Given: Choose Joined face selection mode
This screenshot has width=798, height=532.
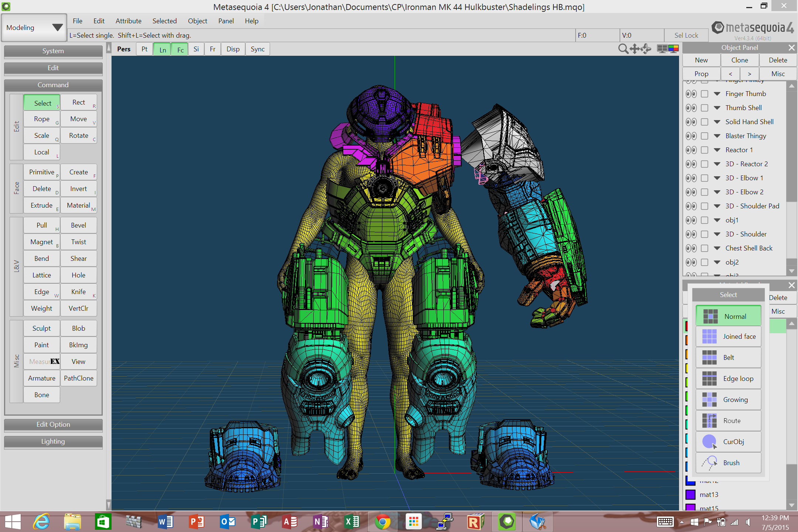Looking at the screenshot, I should tap(728, 337).
